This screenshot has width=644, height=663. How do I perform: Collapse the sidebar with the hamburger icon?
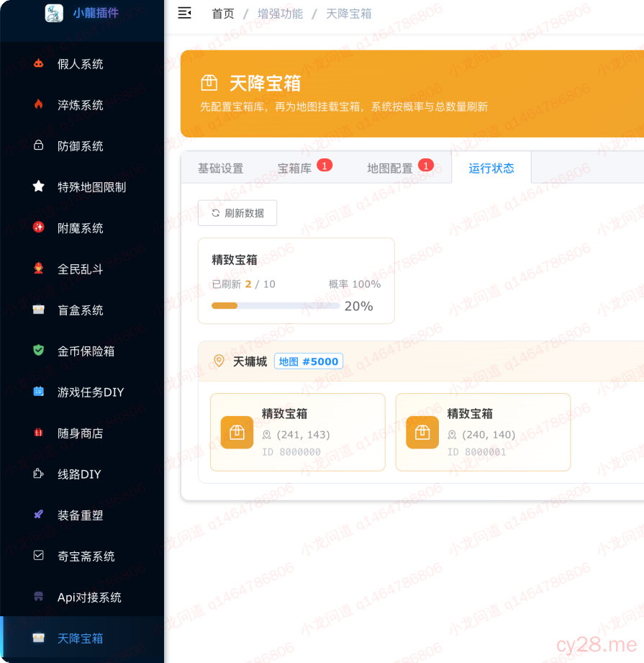click(x=185, y=13)
